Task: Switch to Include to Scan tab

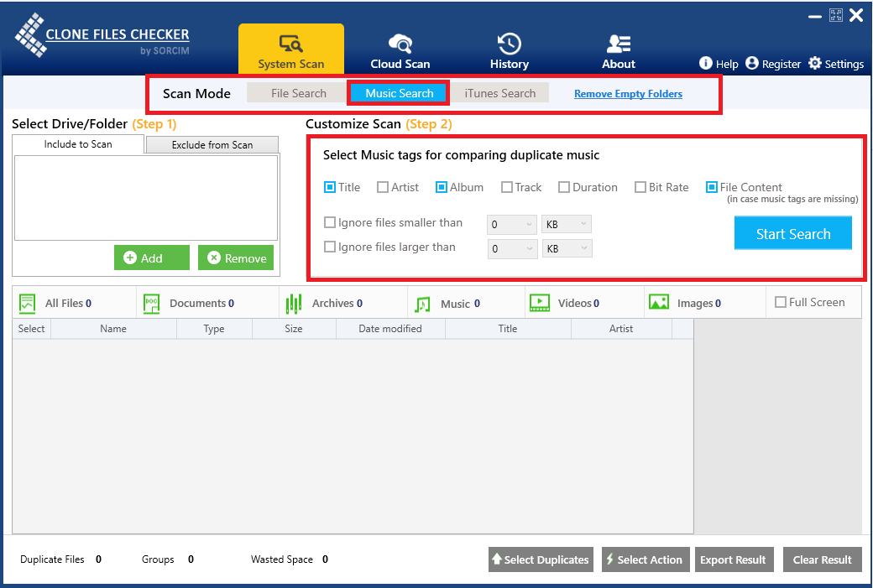Action: [x=78, y=144]
